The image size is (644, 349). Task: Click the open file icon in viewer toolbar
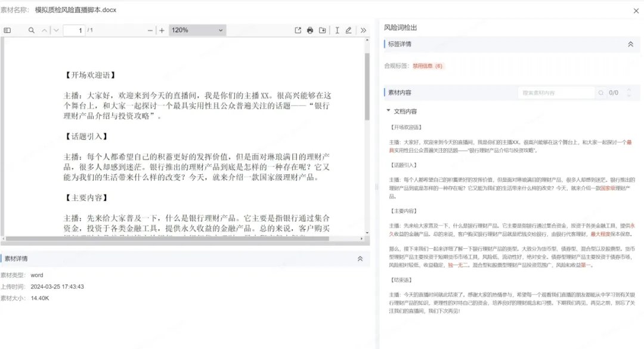coord(298,30)
